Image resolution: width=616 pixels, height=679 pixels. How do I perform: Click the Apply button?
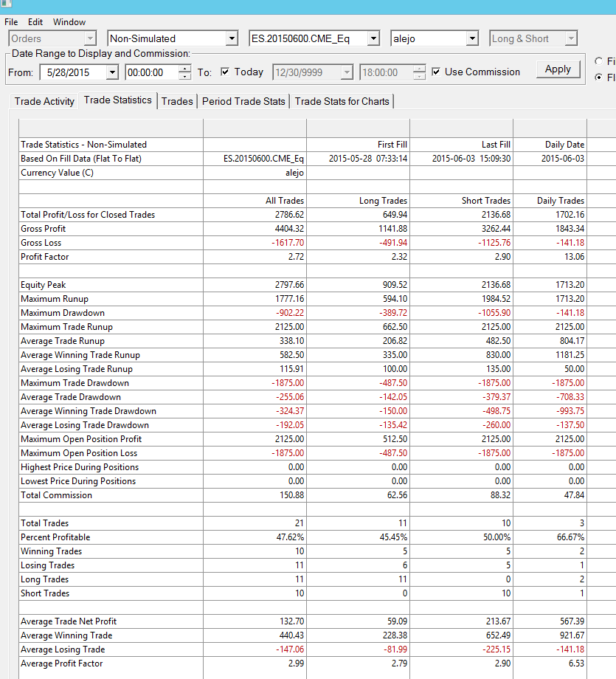558,69
